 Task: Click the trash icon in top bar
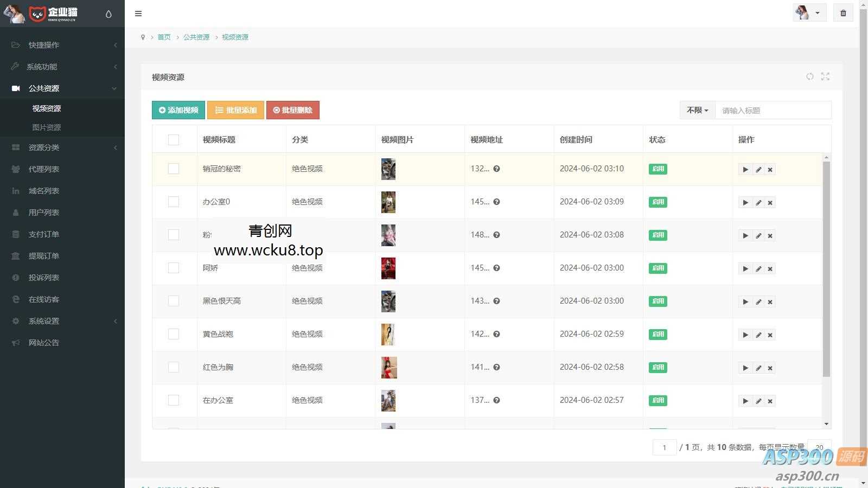pos(843,13)
